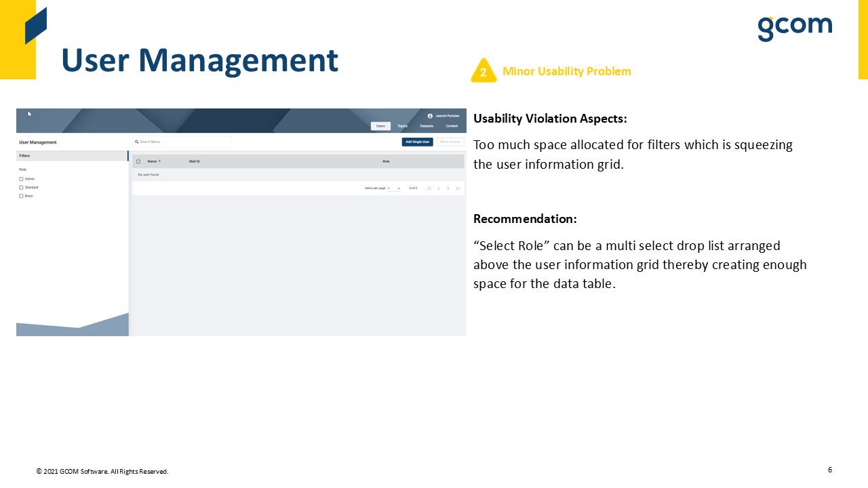Jump to last page icon

coord(458,188)
